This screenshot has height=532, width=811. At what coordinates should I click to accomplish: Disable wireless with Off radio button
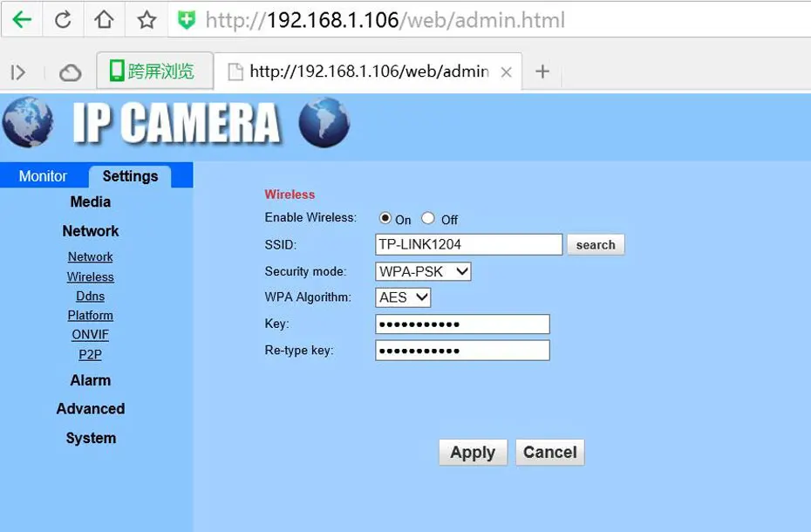pos(428,218)
